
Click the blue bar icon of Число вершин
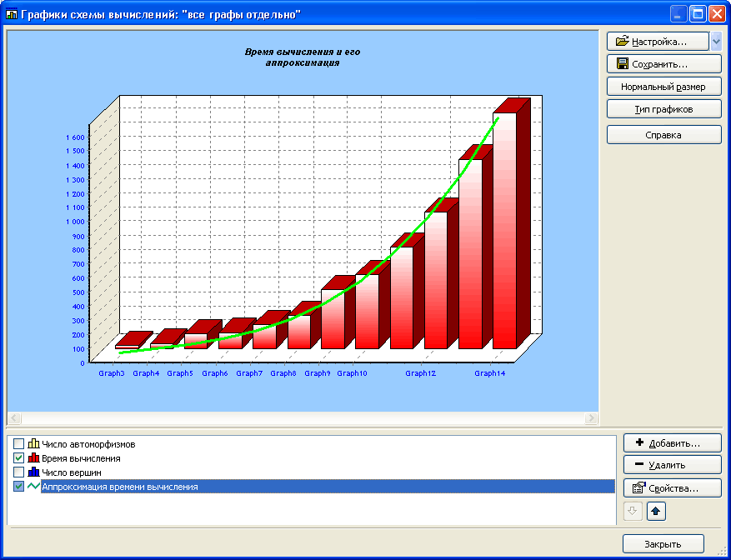tap(33, 472)
